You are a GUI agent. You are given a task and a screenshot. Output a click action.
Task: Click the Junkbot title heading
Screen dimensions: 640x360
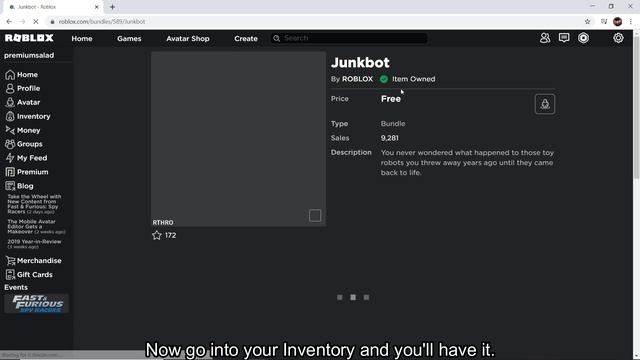point(360,62)
